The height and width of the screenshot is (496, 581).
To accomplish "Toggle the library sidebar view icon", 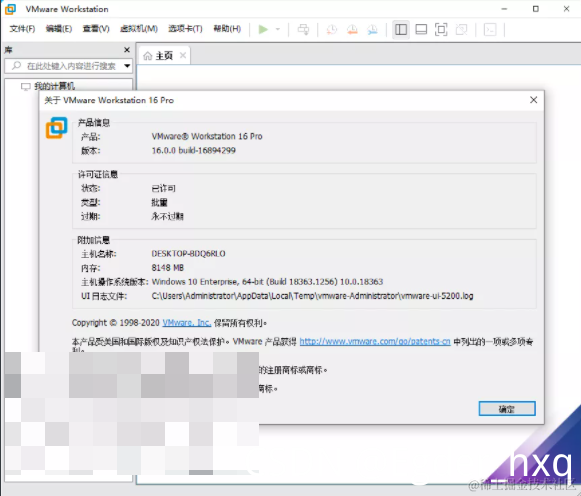I will pos(401,29).
